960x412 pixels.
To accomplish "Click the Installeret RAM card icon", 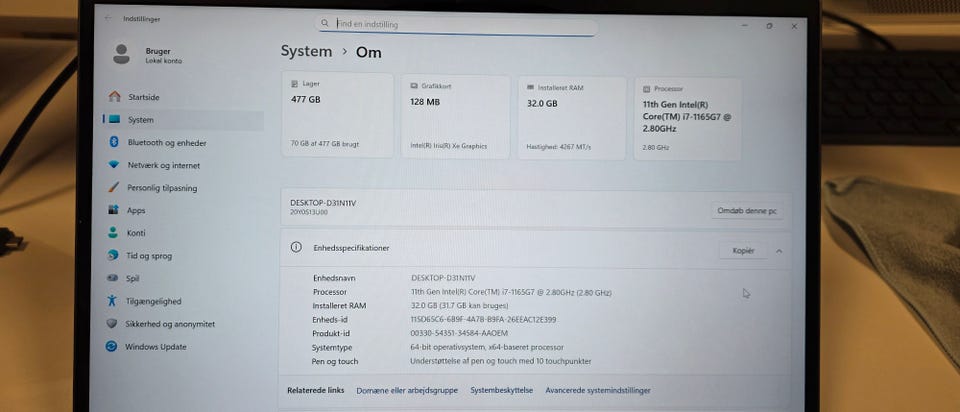I will point(530,88).
